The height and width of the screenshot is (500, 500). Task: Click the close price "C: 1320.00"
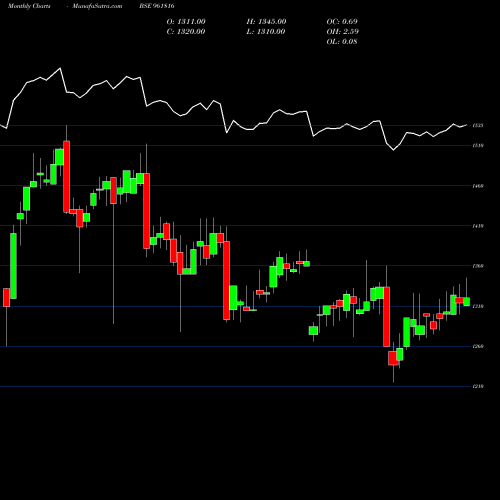[186, 32]
